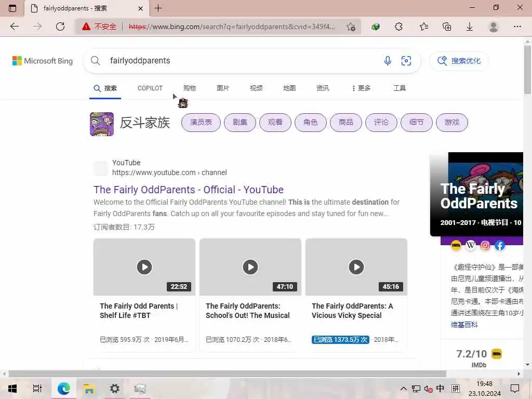Switch to the COPILOT tab
The image size is (532, 399).
[150, 88]
